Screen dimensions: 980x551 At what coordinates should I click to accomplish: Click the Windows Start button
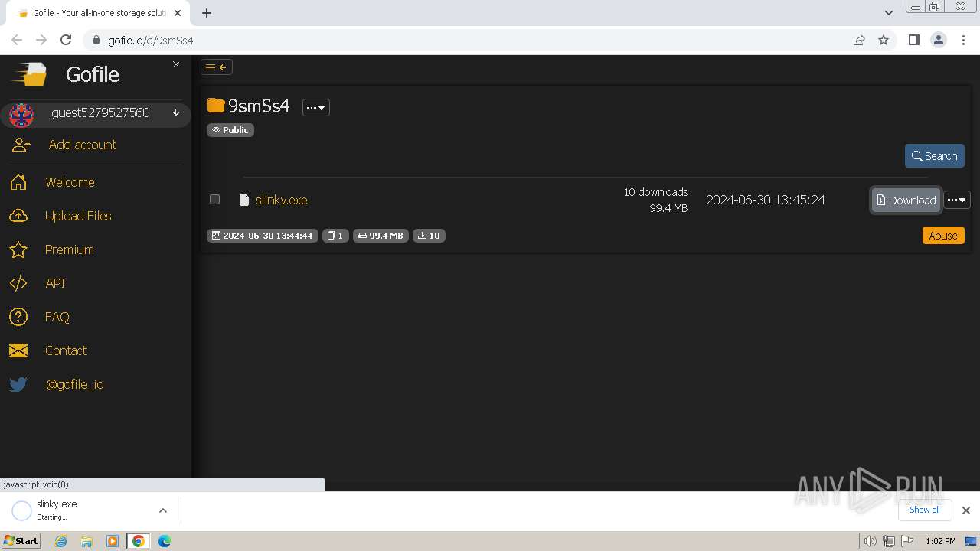(x=21, y=540)
